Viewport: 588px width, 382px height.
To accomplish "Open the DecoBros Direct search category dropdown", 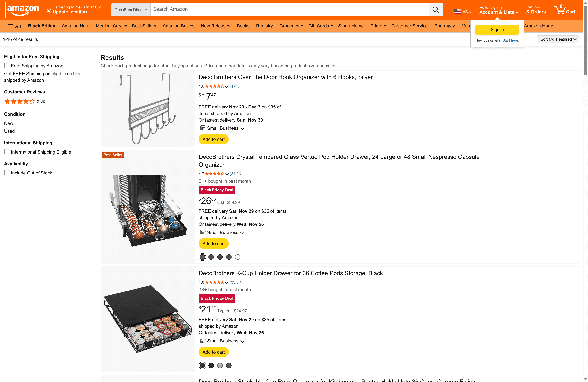I will (131, 10).
